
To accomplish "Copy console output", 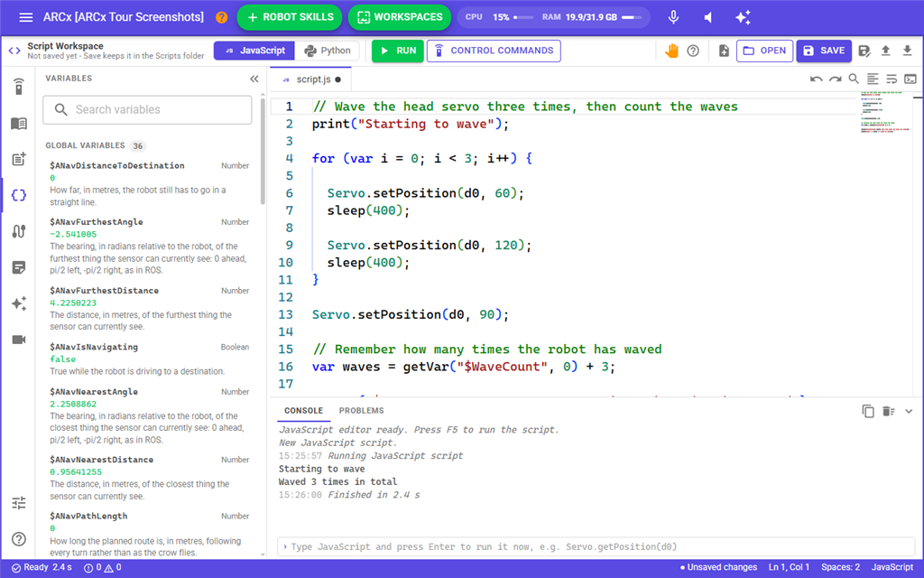I will click(x=868, y=411).
